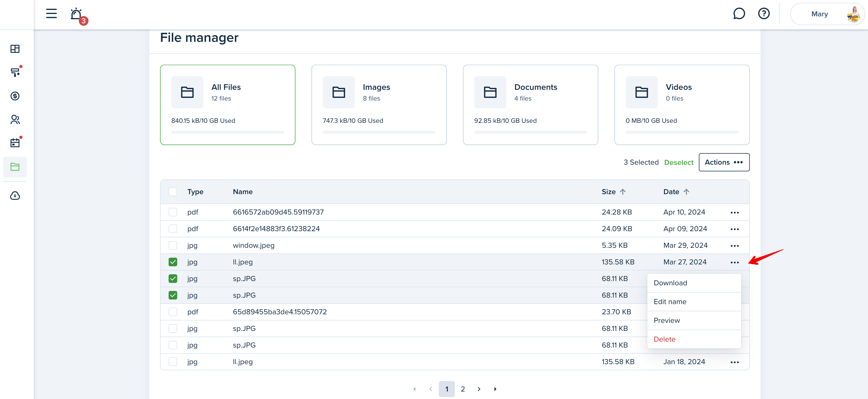Open file manager folder icon in sidebar
Viewport: 868px width, 399px height.
[15, 167]
